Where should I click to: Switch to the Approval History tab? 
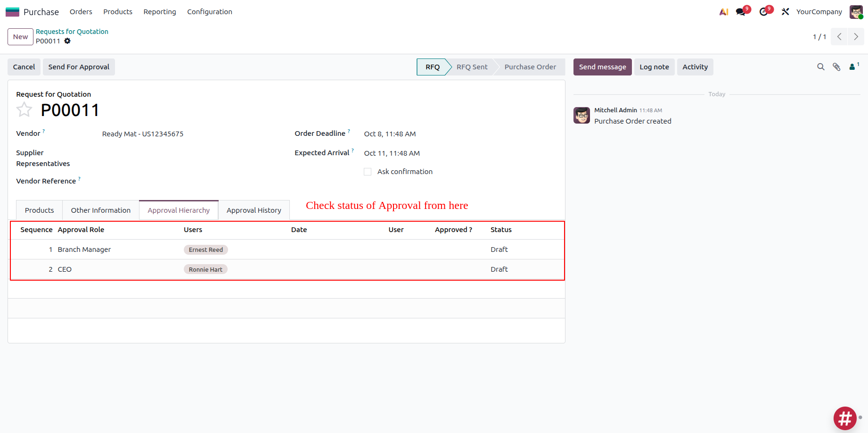click(254, 210)
